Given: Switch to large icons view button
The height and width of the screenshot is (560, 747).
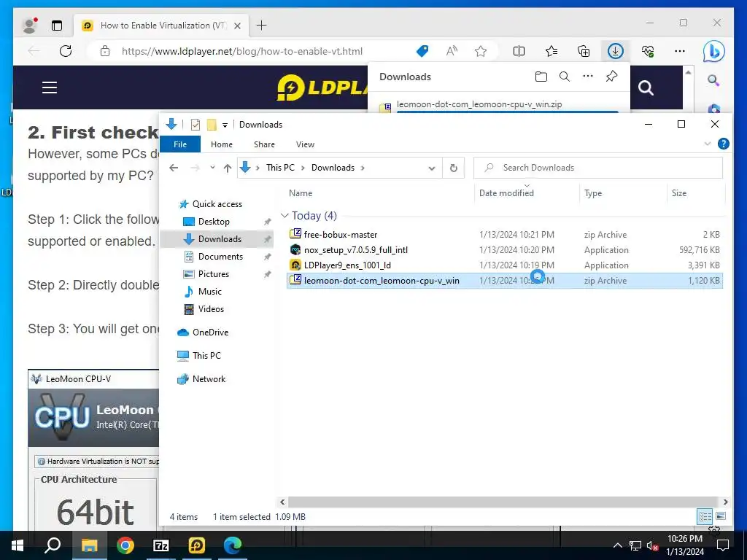Looking at the screenshot, I should [x=721, y=516].
